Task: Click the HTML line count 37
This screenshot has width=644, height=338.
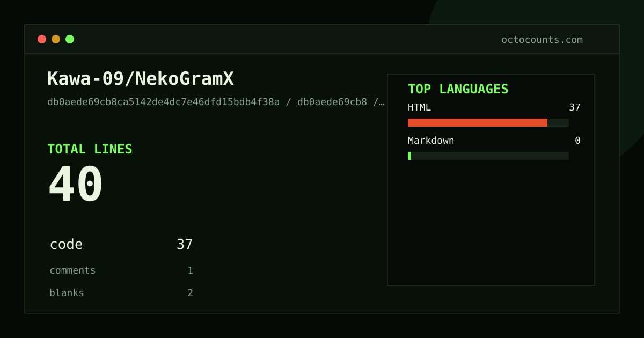Action: [x=575, y=107]
